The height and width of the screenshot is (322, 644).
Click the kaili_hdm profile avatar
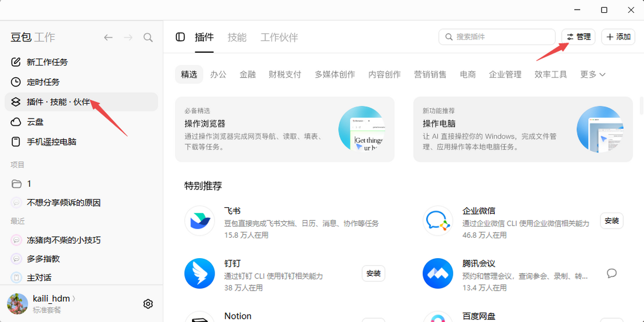coord(17,304)
